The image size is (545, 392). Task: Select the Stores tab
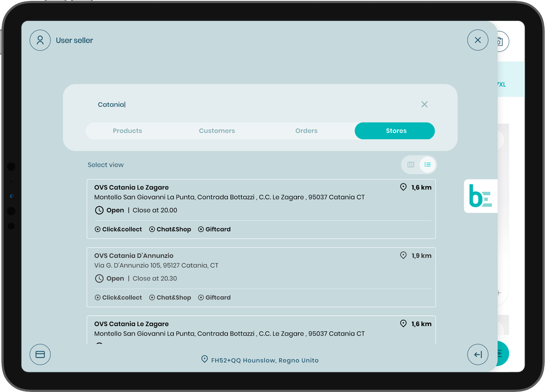click(x=395, y=131)
